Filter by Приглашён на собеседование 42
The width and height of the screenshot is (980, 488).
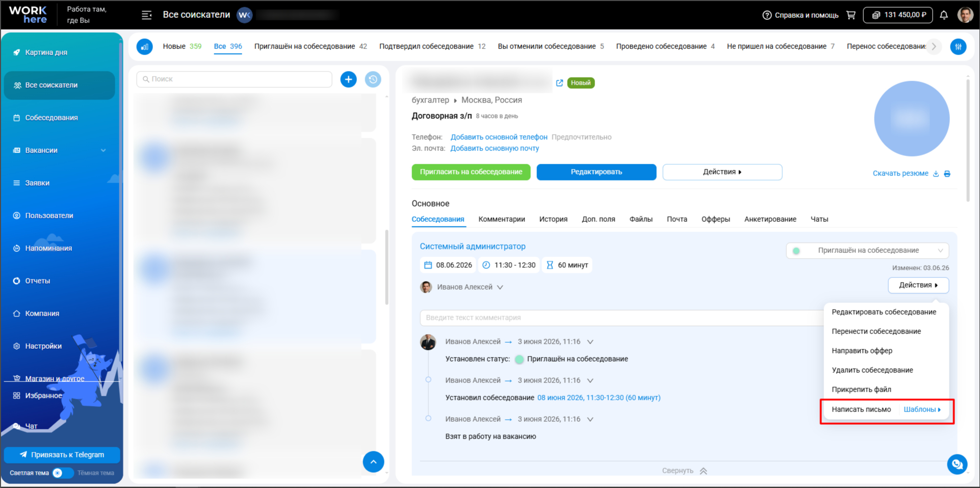[311, 46]
